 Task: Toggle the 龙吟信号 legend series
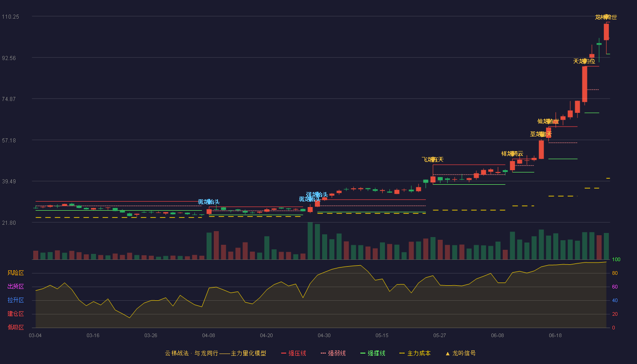(x=460, y=353)
